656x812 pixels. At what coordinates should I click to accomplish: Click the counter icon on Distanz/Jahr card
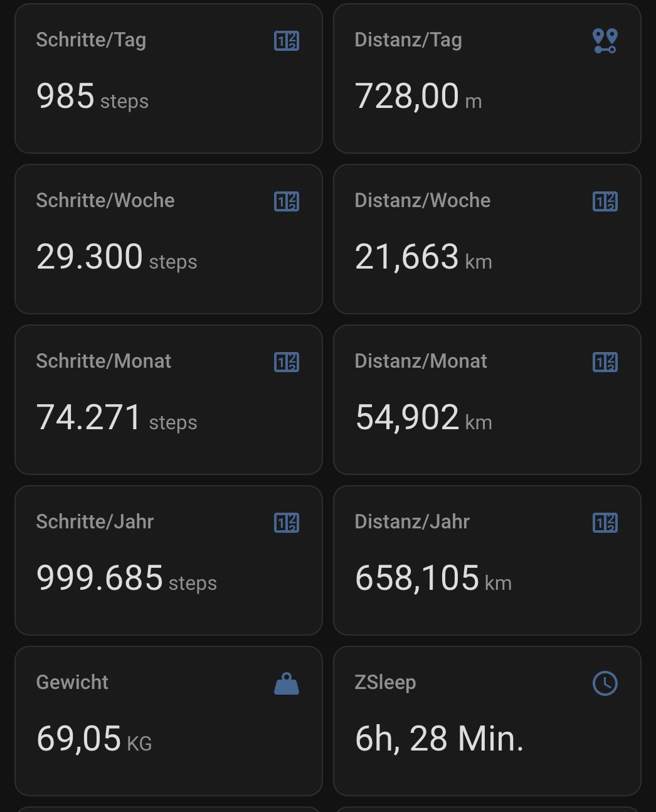(605, 523)
